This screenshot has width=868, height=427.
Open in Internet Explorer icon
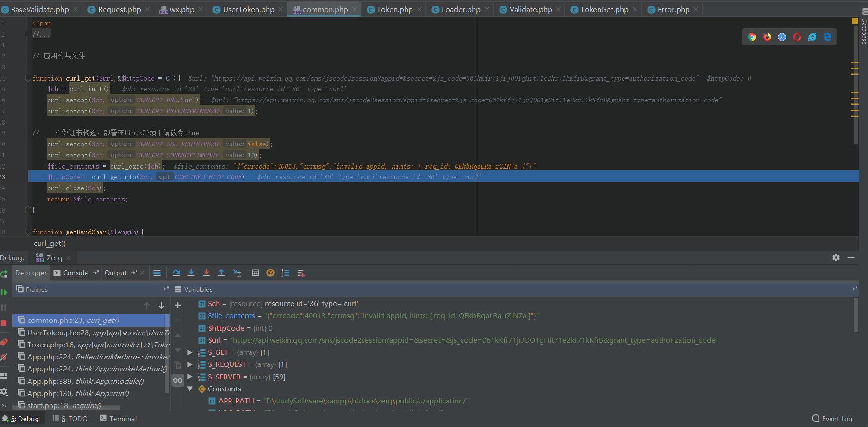point(812,37)
